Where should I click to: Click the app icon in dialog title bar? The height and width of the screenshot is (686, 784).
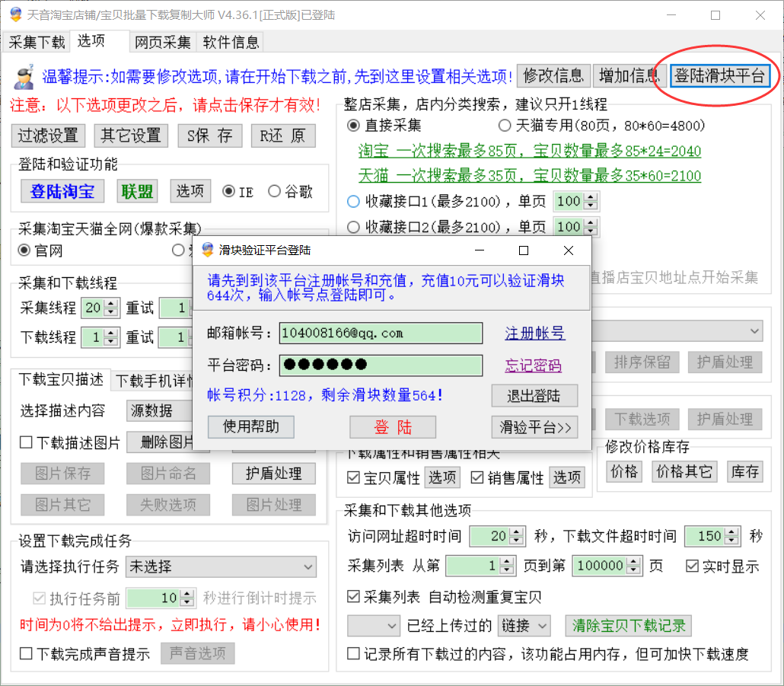point(207,250)
